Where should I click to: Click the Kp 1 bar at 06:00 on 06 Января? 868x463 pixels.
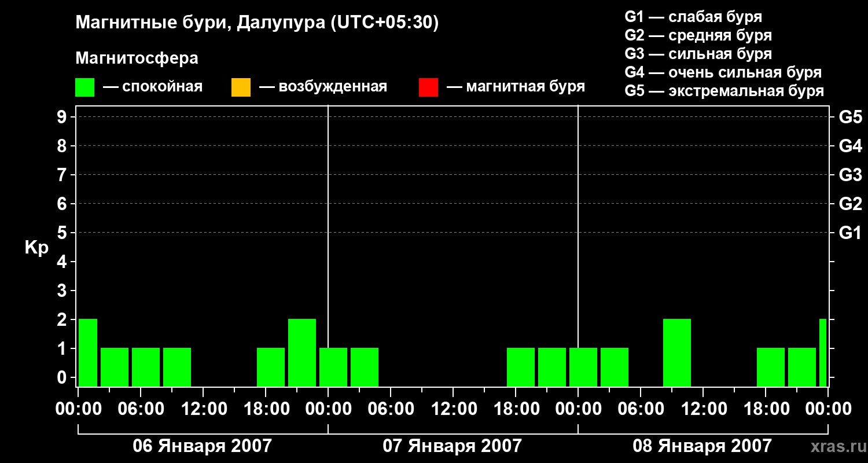click(x=146, y=367)
